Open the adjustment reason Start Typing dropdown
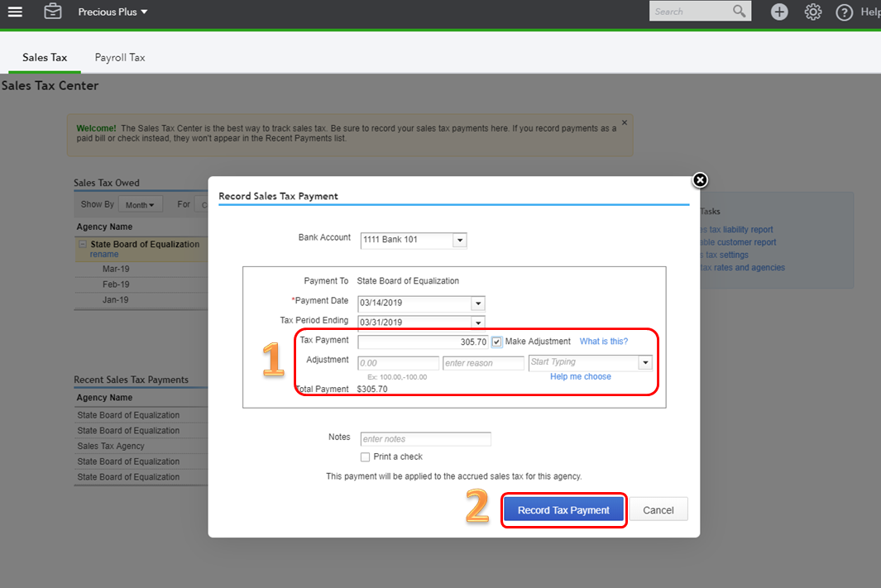This screenshot has width=881, height=588. pyautogui.click(x=644, y=362)
